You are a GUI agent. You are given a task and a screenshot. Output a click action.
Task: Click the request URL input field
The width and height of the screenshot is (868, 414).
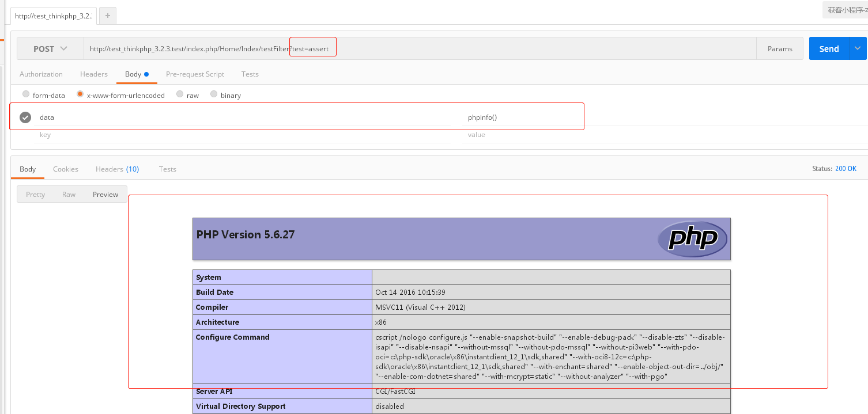(x=420, y=49)
